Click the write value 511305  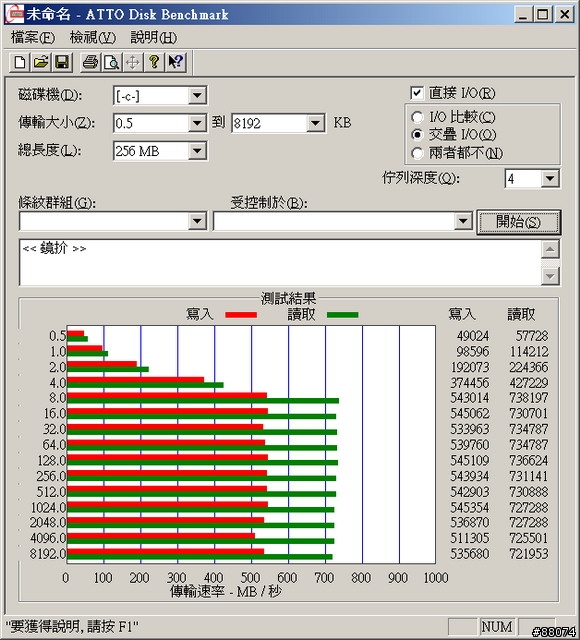470,538
